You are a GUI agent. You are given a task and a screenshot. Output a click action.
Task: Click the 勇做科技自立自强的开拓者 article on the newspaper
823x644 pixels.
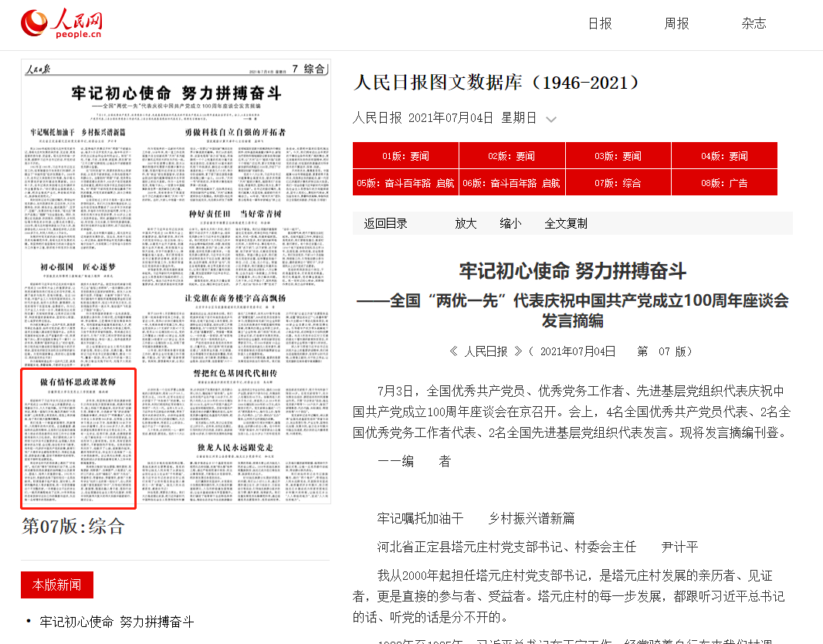point(235,164)
